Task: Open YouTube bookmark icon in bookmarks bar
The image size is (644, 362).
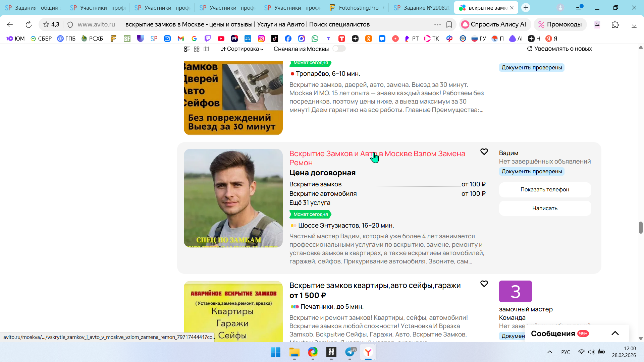Action: coord(221,39)
